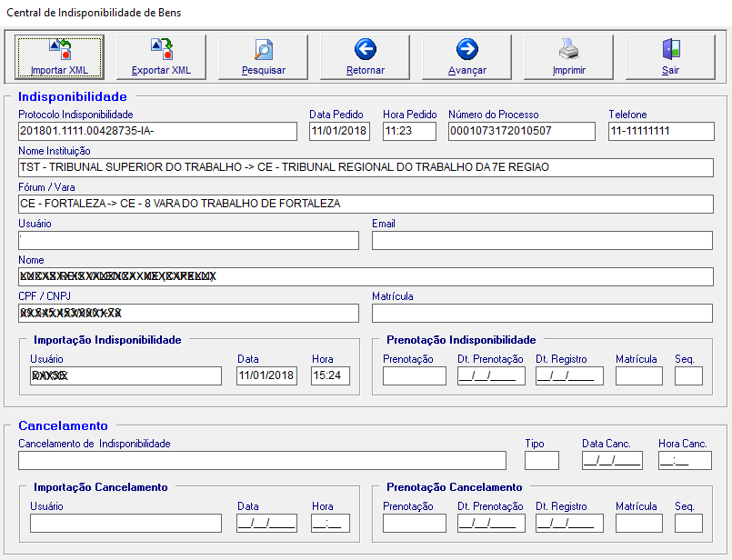
Task: Click Usuário field in Importação Cancelamento
Action: (x=126, y=523)
